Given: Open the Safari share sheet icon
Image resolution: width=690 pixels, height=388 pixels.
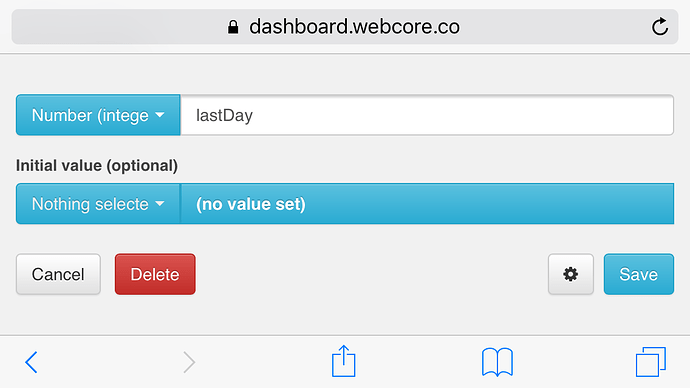Looking at the screenshot, I should click(x=343, y=361).
